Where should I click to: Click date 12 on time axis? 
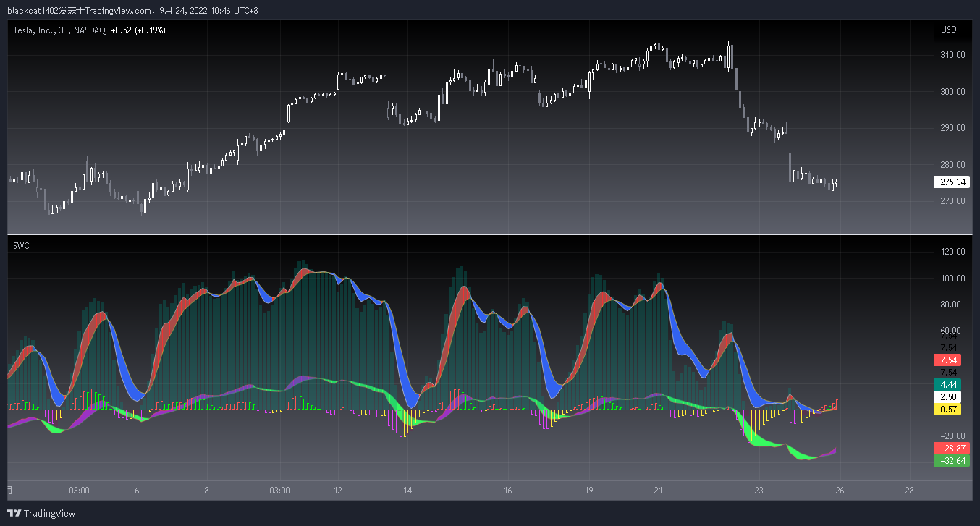(337, 491)
